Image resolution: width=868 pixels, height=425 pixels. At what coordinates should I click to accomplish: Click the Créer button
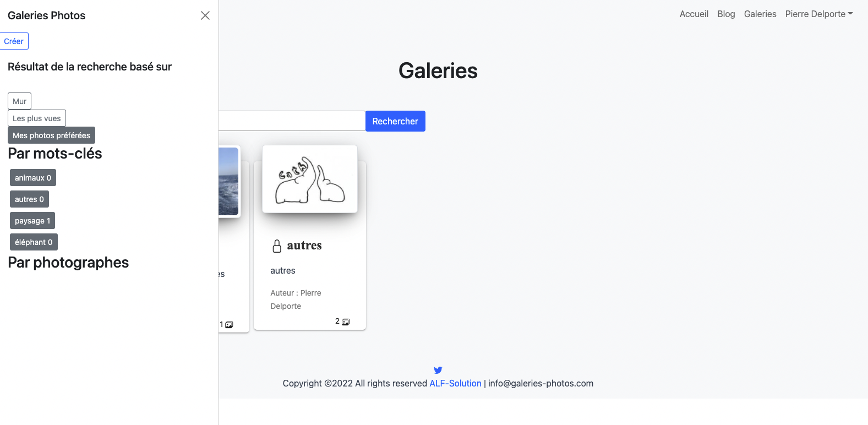point(14,41)
